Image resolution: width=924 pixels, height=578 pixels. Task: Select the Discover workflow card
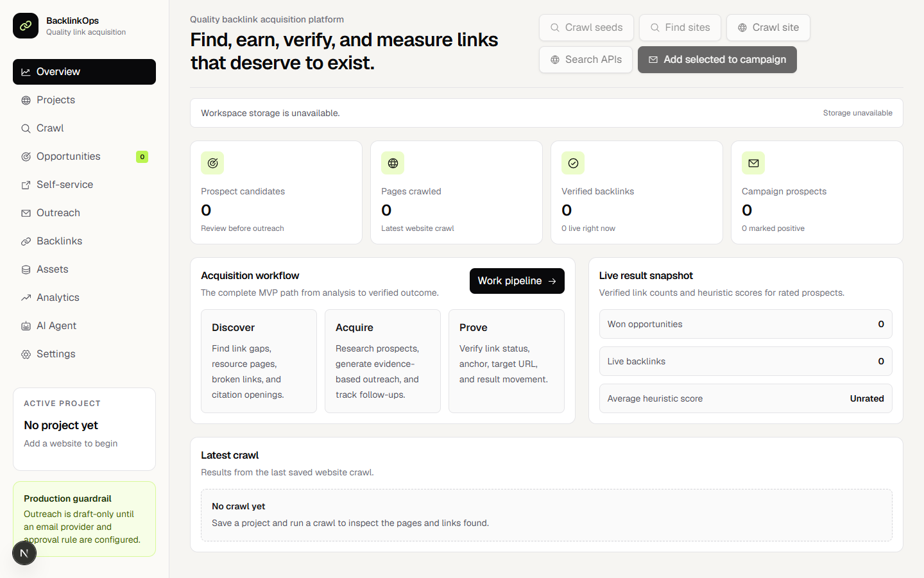259,361
